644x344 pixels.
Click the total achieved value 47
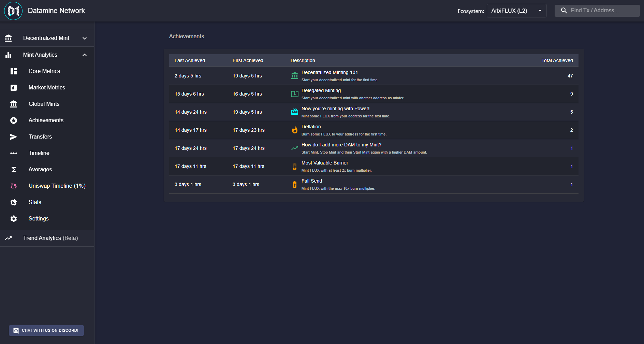pos(570,76)
